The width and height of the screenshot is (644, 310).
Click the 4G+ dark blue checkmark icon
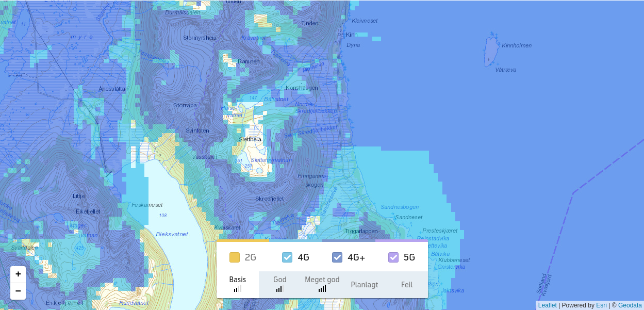(x=338, y=257)
